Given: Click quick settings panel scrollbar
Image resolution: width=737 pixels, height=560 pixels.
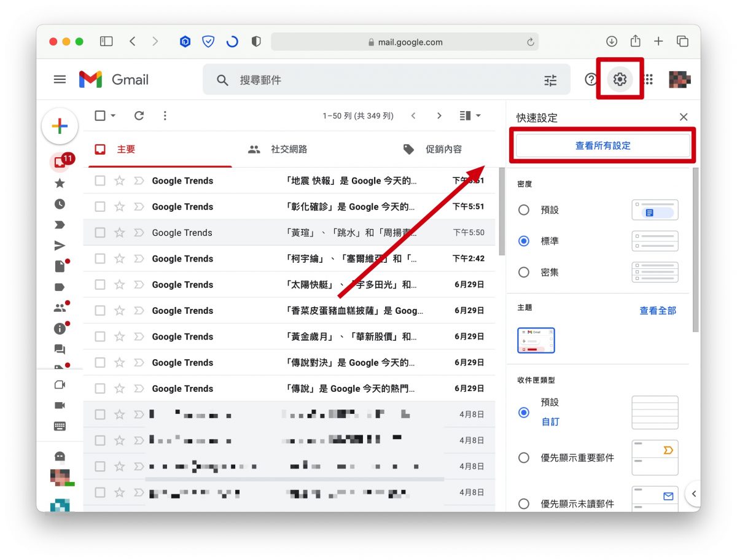Looking at the screenshot, I should (695, 249).
